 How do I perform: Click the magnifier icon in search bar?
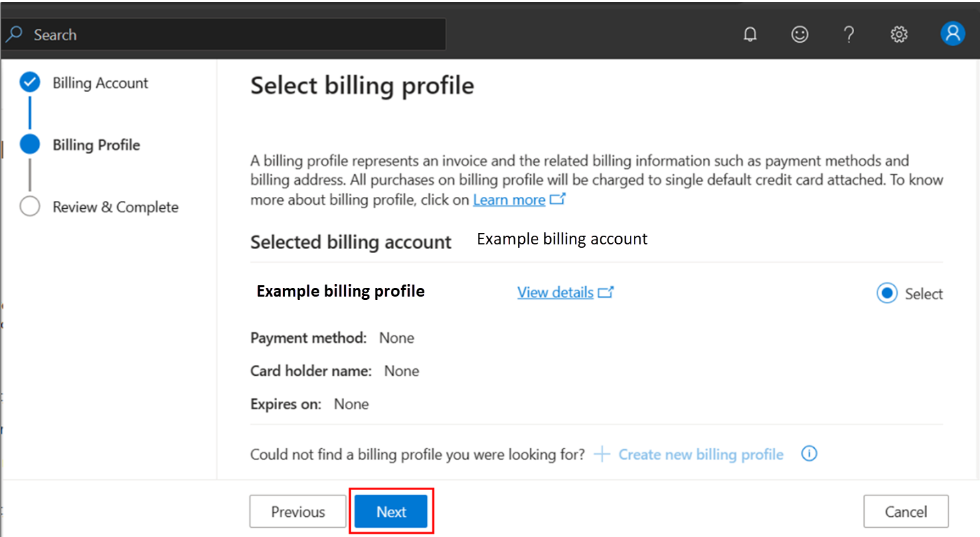click(x=15, y=34)
